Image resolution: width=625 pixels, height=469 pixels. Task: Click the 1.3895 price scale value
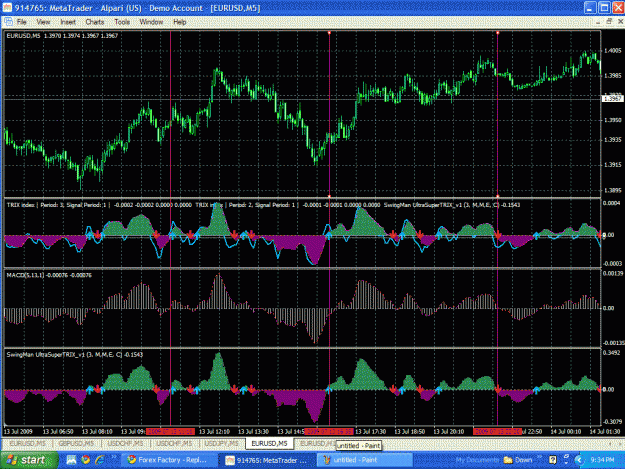(x=613, y=190)
